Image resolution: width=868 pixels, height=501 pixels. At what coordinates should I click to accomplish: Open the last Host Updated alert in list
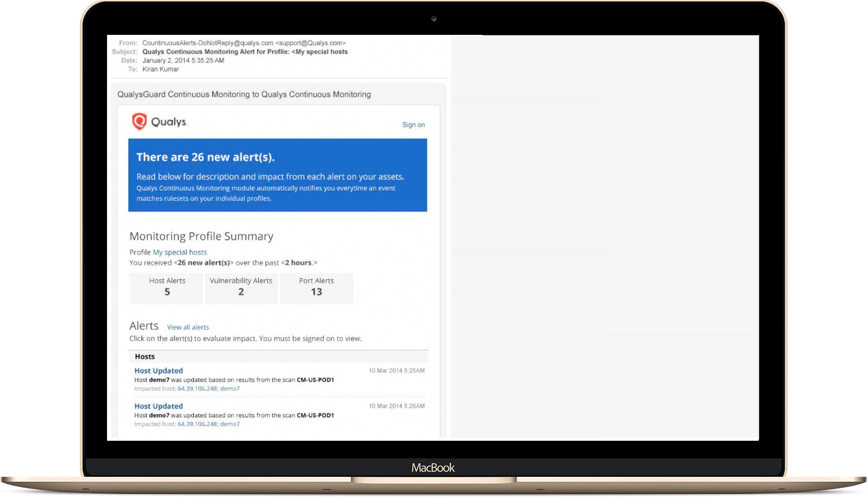pyautogui.click(x=158, y=406)
